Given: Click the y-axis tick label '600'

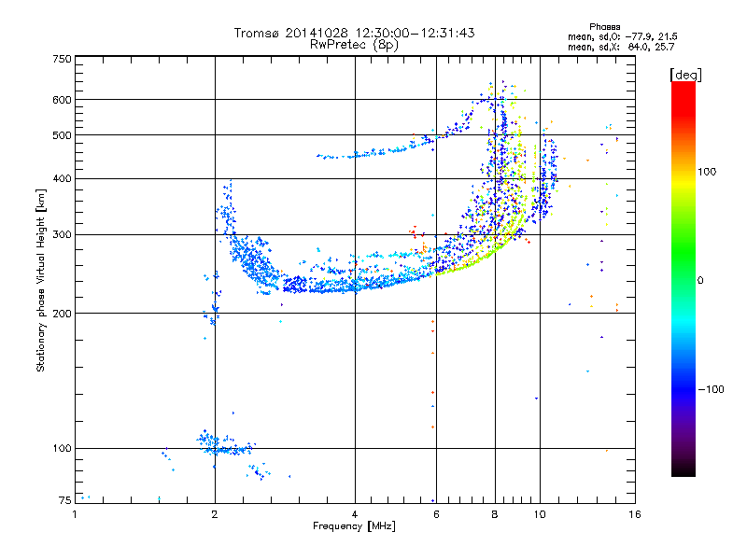Looking at the screenshot, I should click(x=62, y=100).
